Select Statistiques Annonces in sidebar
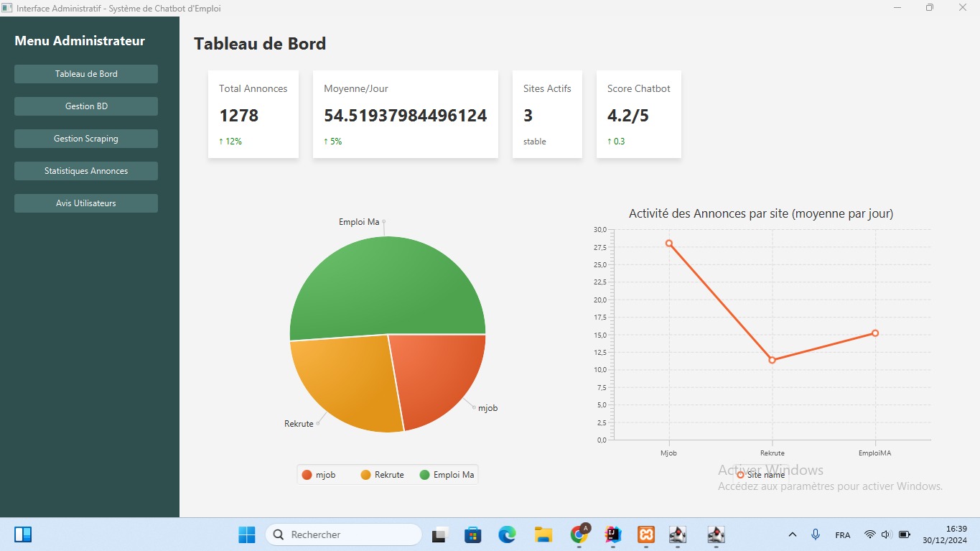 pos(86,171)
